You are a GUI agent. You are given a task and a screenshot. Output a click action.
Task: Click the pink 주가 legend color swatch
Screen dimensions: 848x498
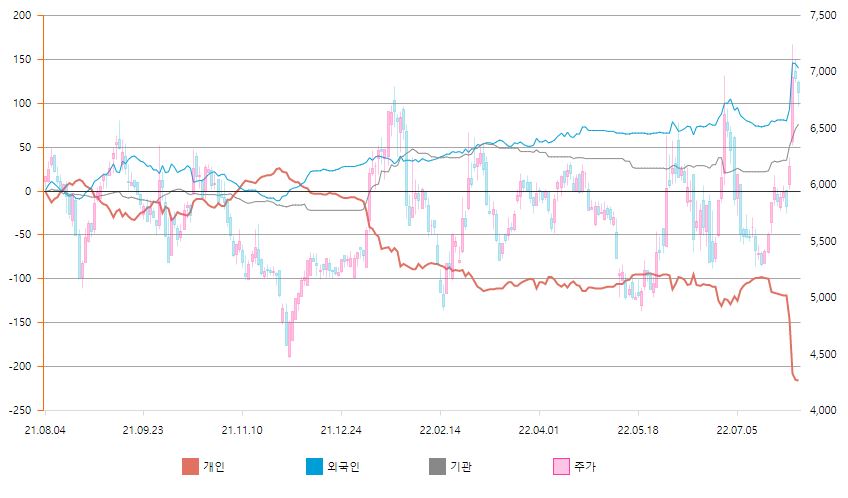561,466
